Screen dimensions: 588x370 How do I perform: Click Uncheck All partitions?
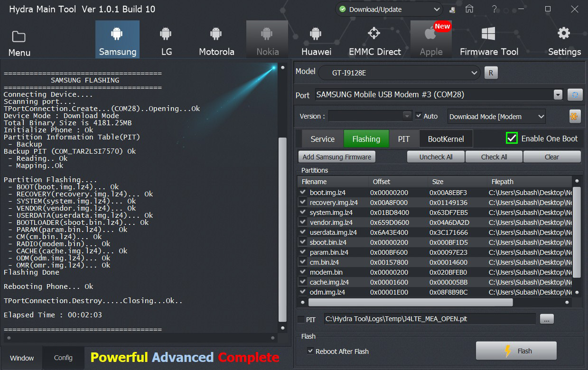(x=436, y=157)
